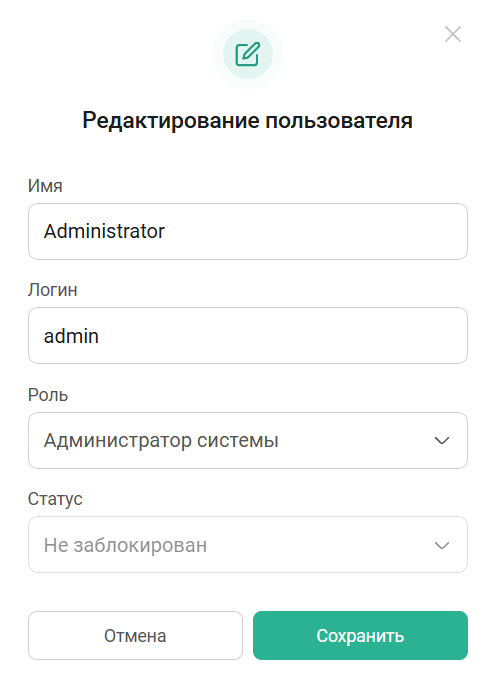The width and height of the screenshot is (496, 688).
Task: Click the 'admin' text in login field
Action: click(x=71, y=336)
